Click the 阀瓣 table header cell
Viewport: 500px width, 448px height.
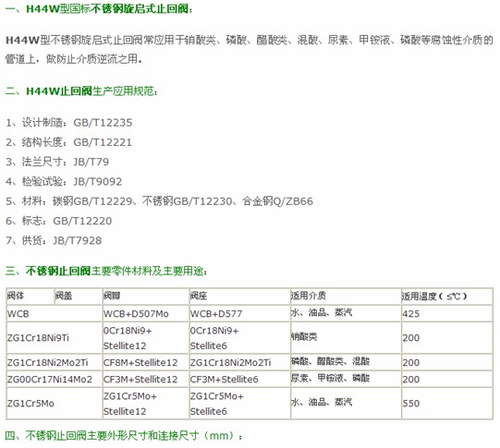click(146, 296)
